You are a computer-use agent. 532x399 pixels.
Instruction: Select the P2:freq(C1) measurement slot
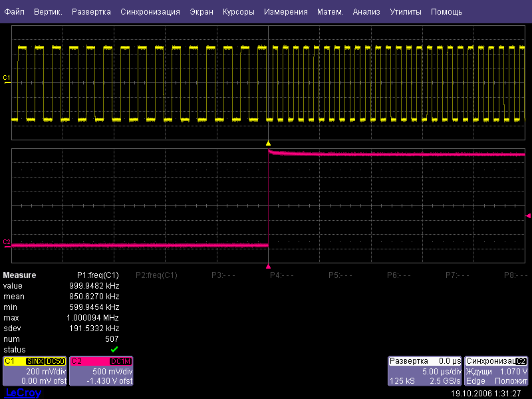point(156,275)
